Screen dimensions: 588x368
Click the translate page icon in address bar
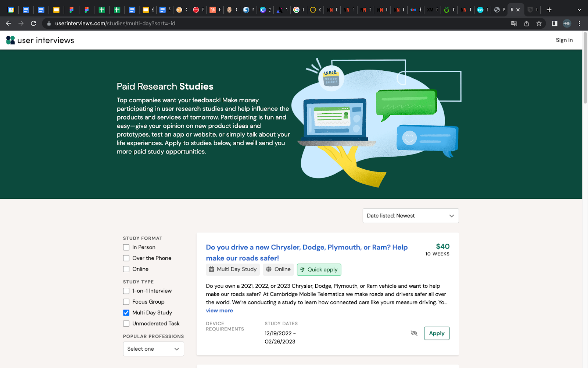click(x=514, y=24)
